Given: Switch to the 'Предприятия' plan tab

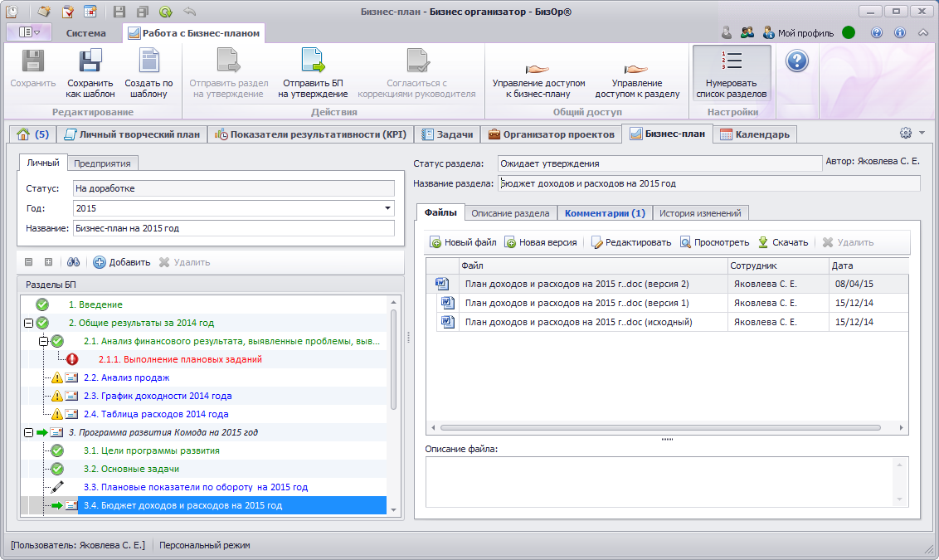Looking at the screenshot, I should 102,163.
